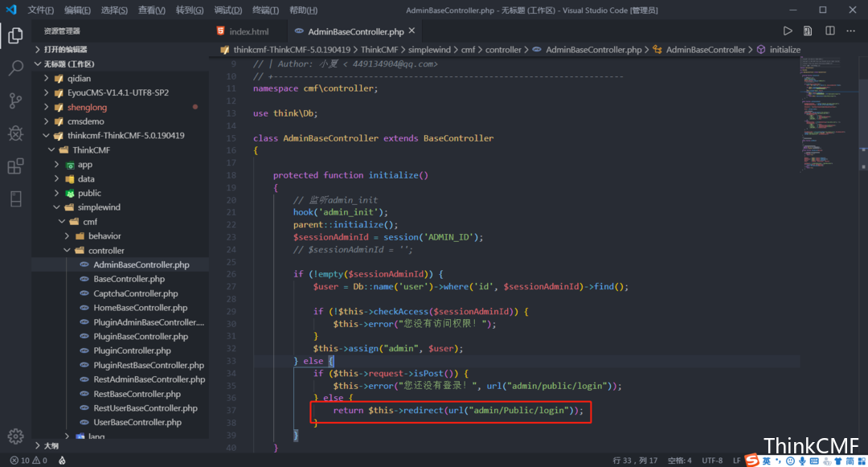Open the Explorer view in activity bar
Image resolution: width=868 pixels, height=467 pixels.
[15, 35]
